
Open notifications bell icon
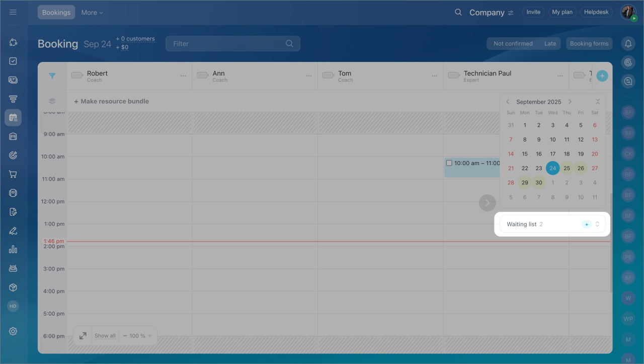(x=628, y=44)
